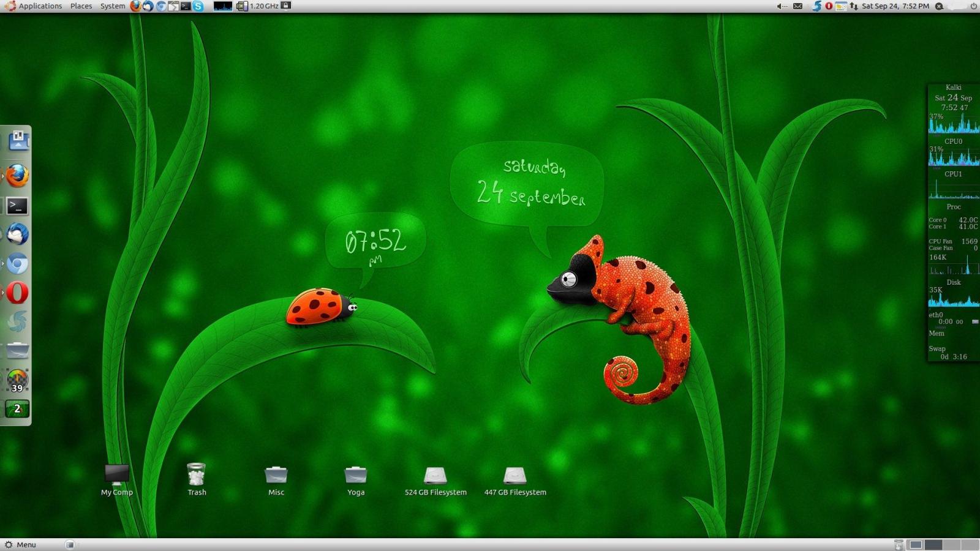Open the System menu
The height and width of the screenshot is (551, 980).
111,6
